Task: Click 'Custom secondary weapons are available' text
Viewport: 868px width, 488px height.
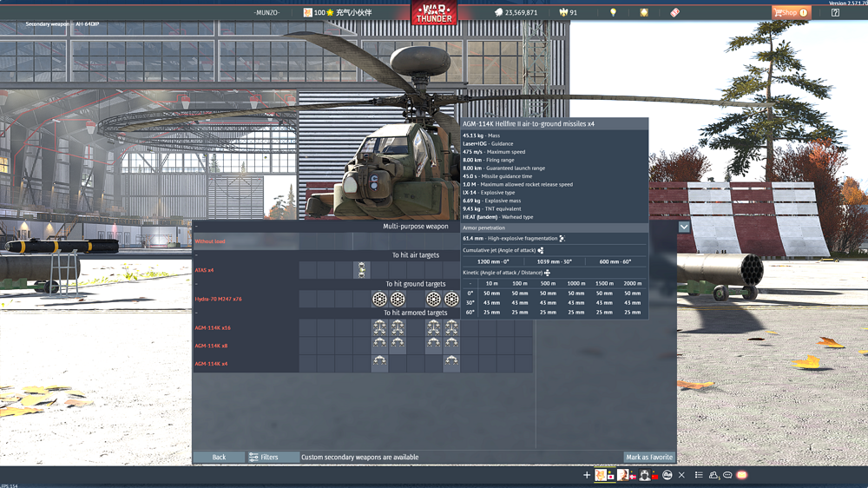Action: [360, 457]
